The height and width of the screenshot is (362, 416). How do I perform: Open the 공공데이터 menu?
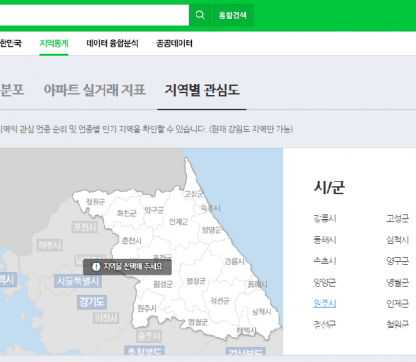(x=174, y=43)
